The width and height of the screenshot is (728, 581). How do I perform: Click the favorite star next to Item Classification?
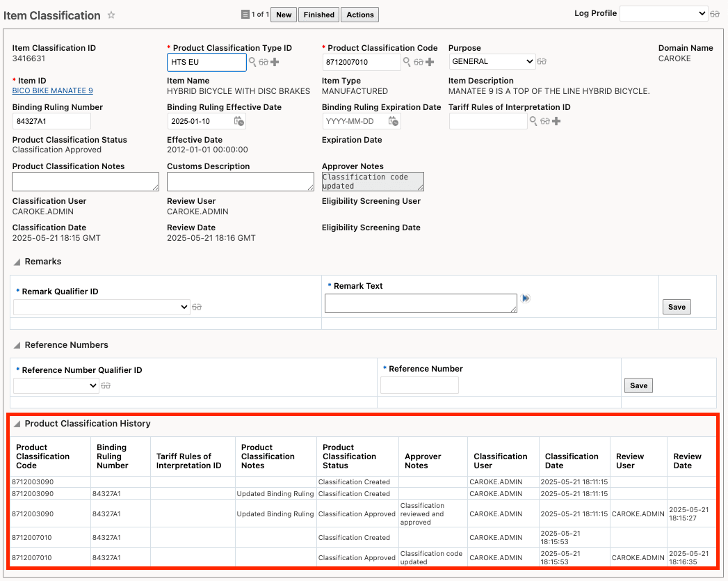click(x=111, y=15)
